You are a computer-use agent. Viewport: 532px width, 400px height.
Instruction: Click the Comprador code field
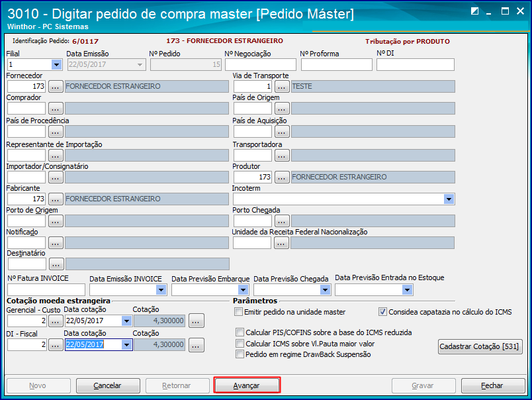(26, 109)
